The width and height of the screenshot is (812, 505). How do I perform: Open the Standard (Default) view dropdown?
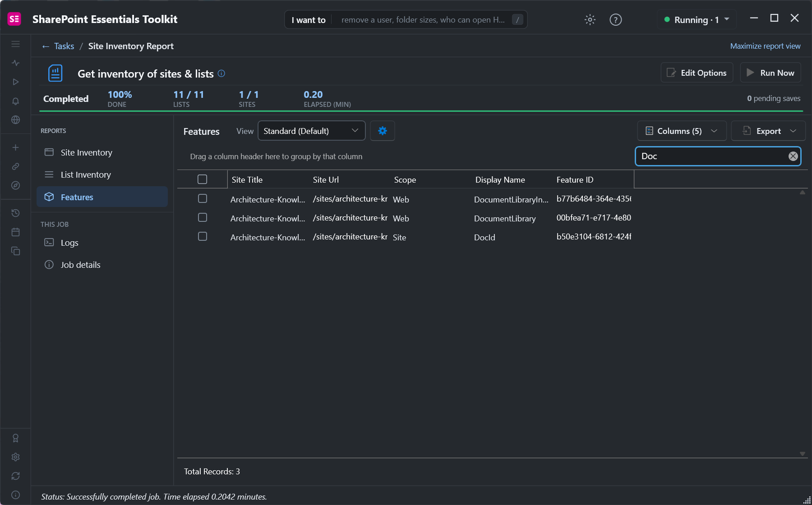click(311, 131)
